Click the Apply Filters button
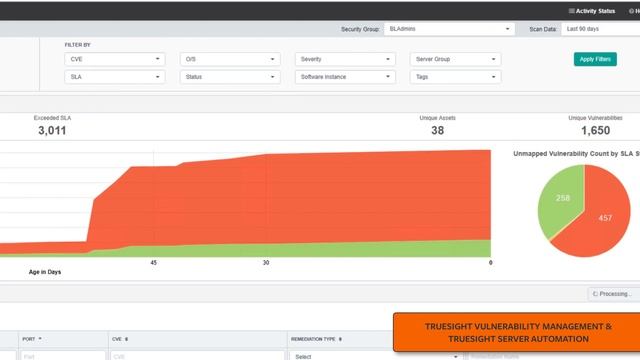The image size is (640, 360). [x=595, y=59]
